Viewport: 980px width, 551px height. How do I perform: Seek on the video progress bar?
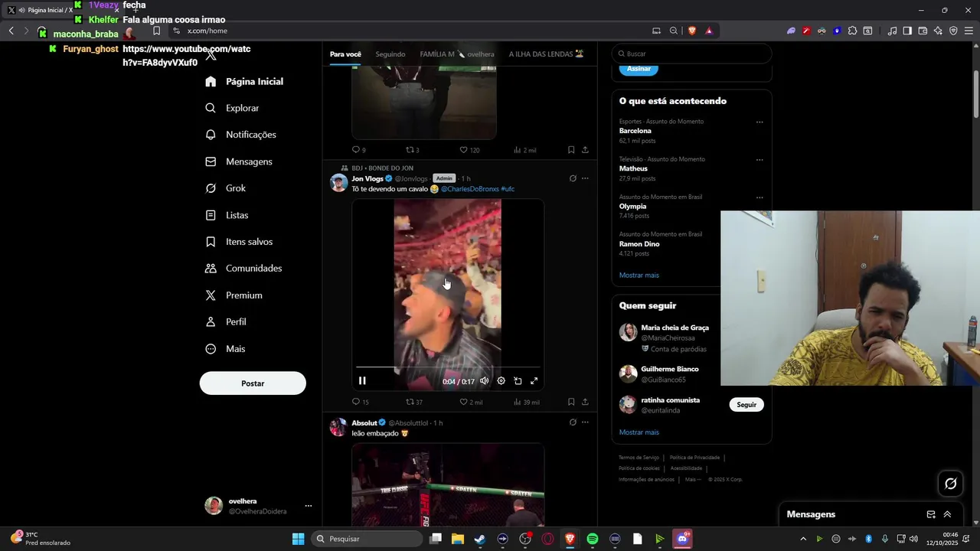[448, 368]
